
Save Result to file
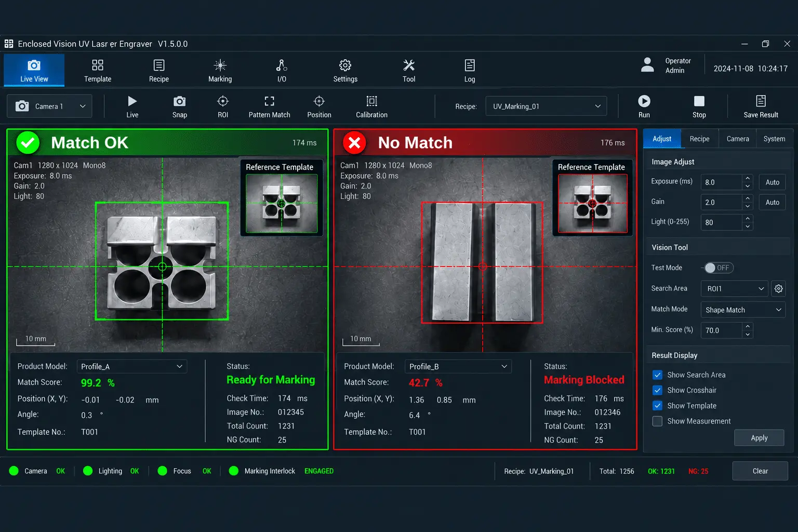(761, 107)
